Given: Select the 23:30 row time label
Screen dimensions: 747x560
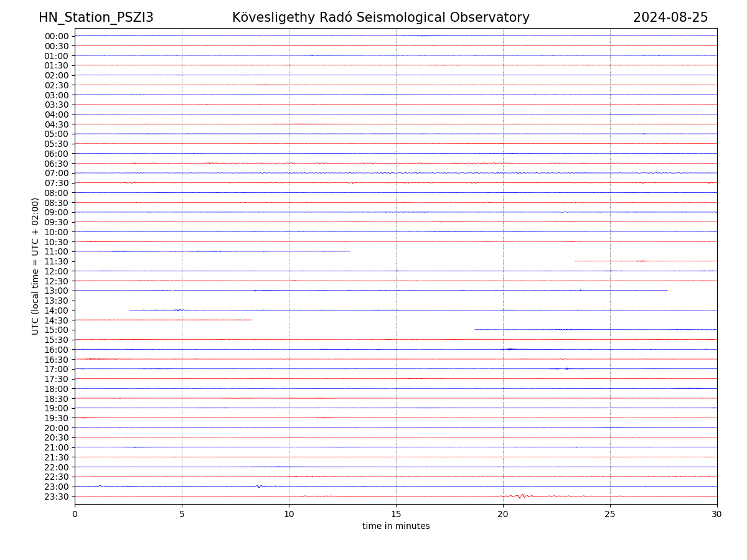Looking at the screenshot, I should pyautogui.click(x=57, y=497).
